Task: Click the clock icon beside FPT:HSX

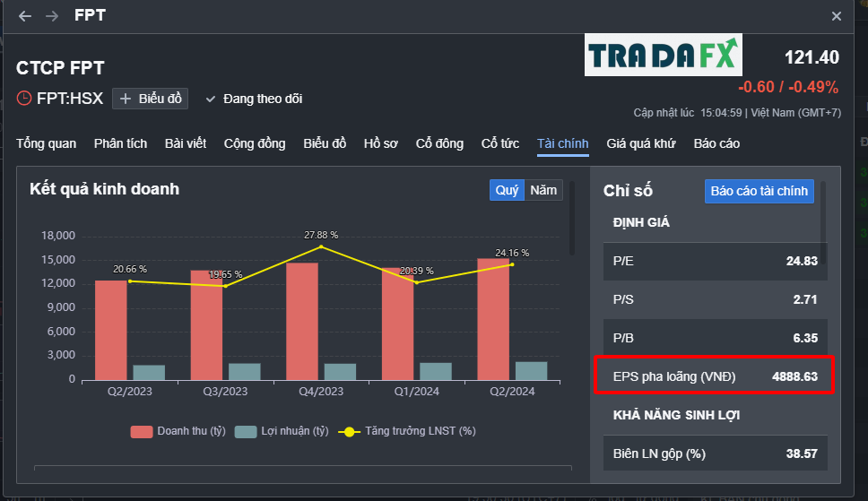Action: tap(24, 99)
